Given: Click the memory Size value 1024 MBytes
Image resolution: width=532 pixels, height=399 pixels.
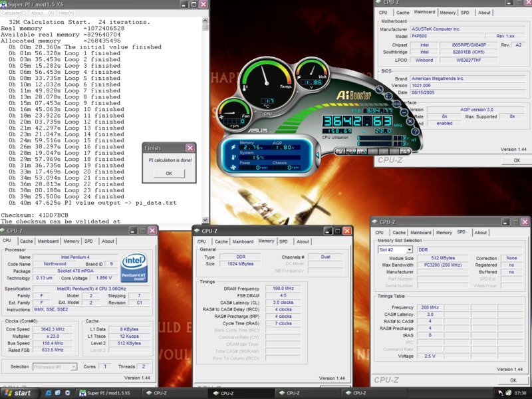Looking at the screenshot, I should pyautogui.click(x=240, y=263).
